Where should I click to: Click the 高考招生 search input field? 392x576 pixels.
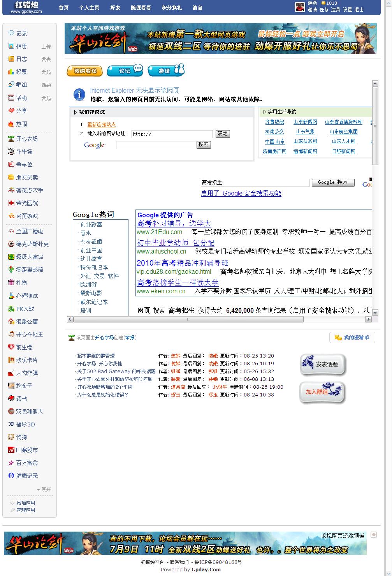tap(255, 182)
